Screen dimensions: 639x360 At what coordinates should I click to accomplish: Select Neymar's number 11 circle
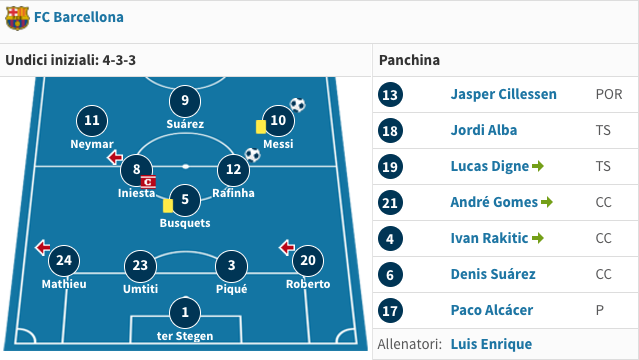[x=92, y=121]
